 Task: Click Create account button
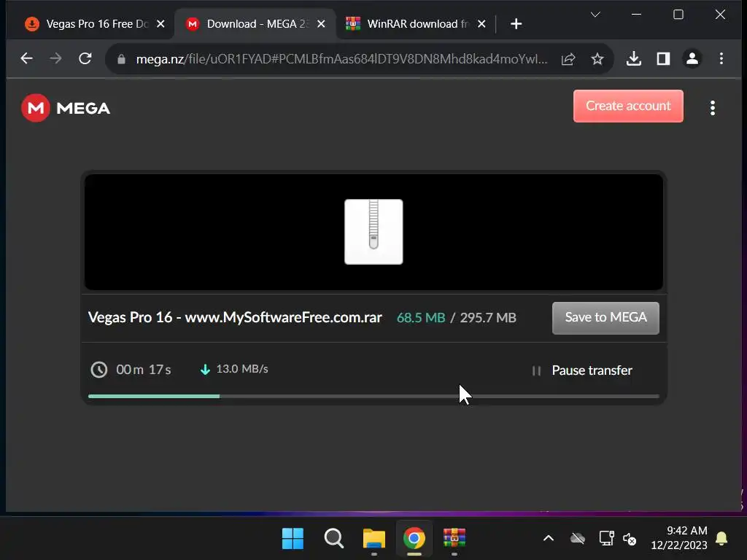628,106
